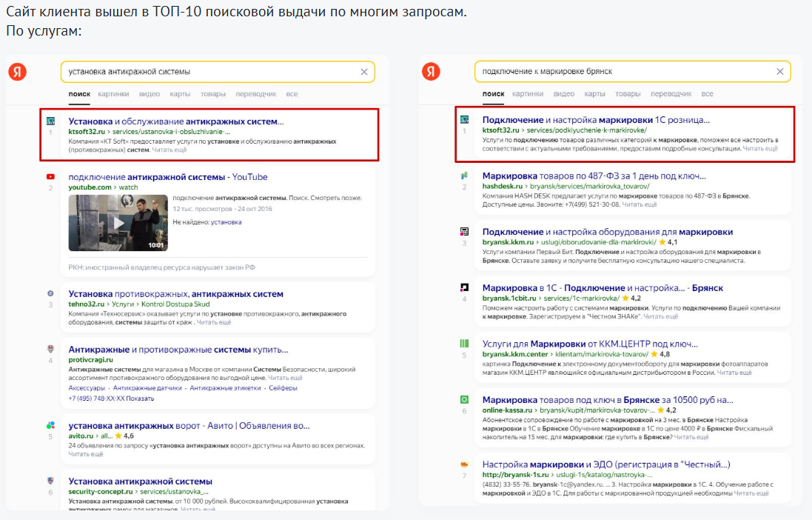Open the 'все' tab in the left search
Viewport: 812px width, 520px height.
coord(292,94)
